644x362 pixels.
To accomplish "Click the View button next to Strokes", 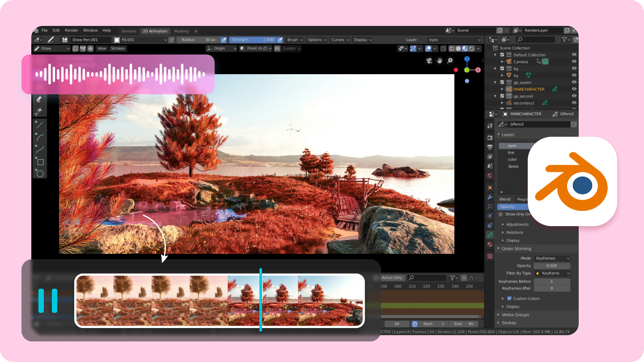I will tap(102, 49).
